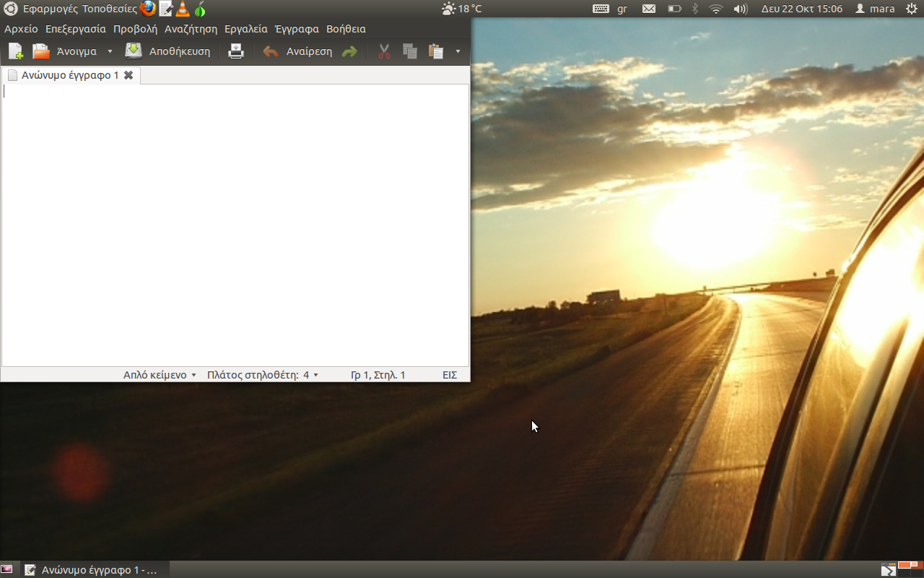
Task: Click inside the empty text editing area
Action: point(235,224)
